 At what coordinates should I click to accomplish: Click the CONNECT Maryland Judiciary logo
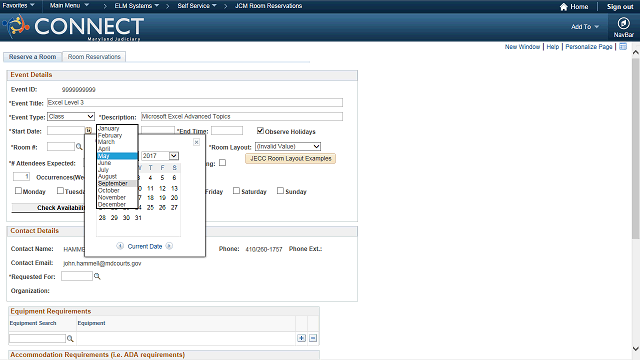pos(73,27)
